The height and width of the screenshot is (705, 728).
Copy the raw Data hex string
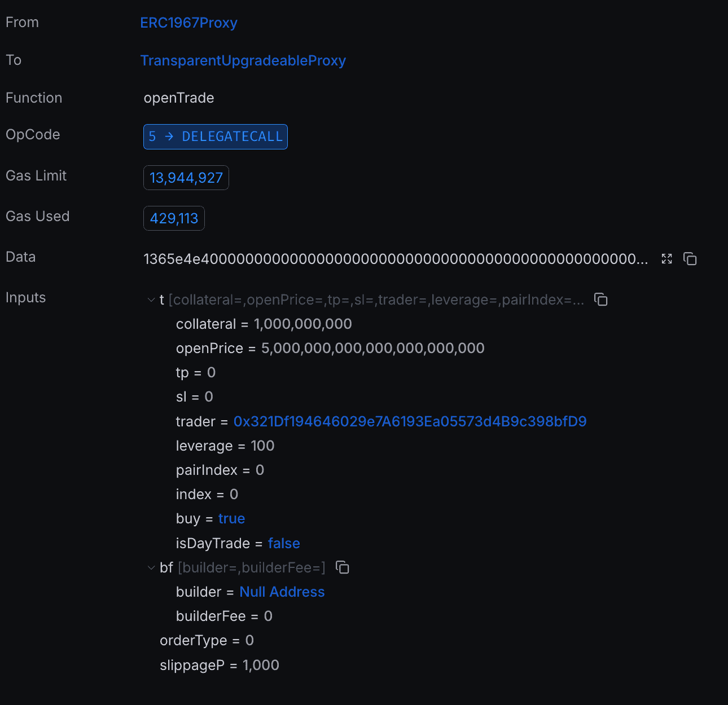[x=690, y=259]
